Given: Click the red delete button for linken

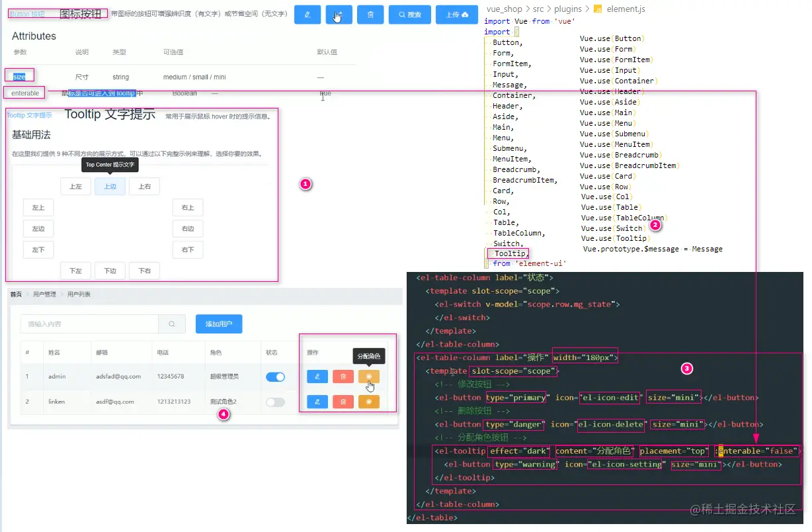Looking at the screenshot, I should [x=343, y=402].
